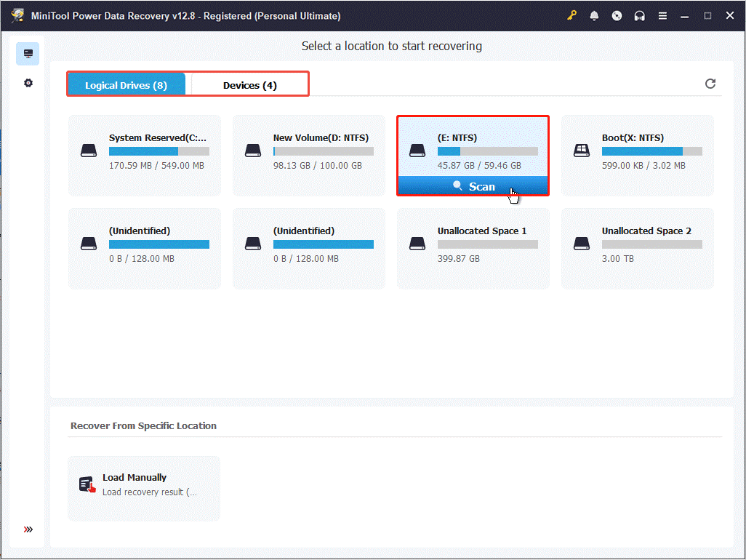Click the refresh drives icon
746x560 pixels.
710,84
